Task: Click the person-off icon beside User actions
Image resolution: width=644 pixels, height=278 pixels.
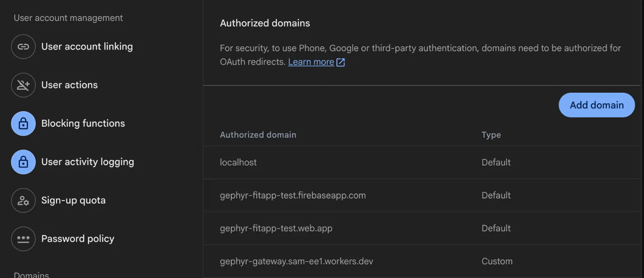Action: 23,85
